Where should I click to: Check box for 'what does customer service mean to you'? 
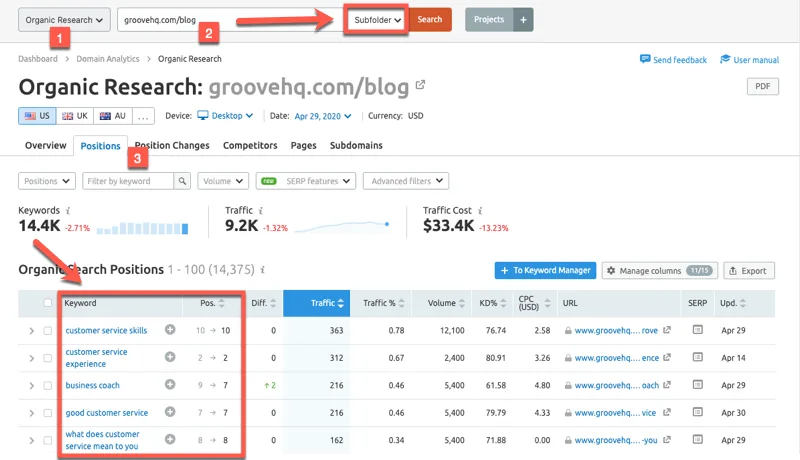click(47, 440)
